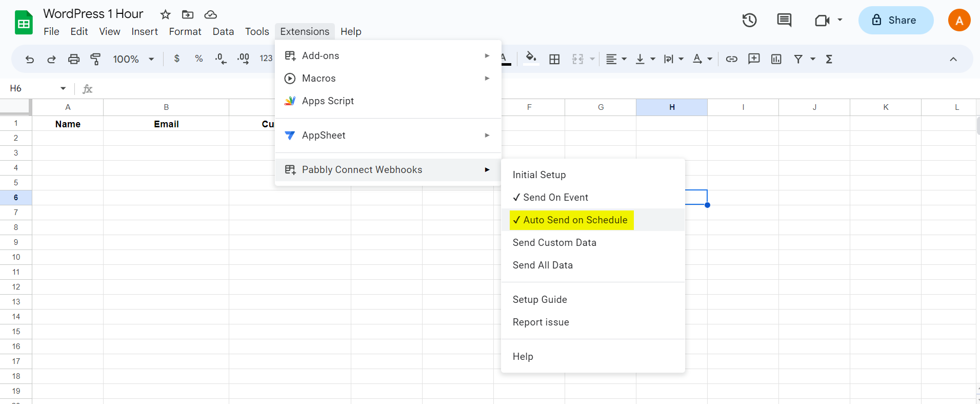The width and height of the screenshot is (980, 404).
Task: Choose Send All Data
Action: coord(593,265)
